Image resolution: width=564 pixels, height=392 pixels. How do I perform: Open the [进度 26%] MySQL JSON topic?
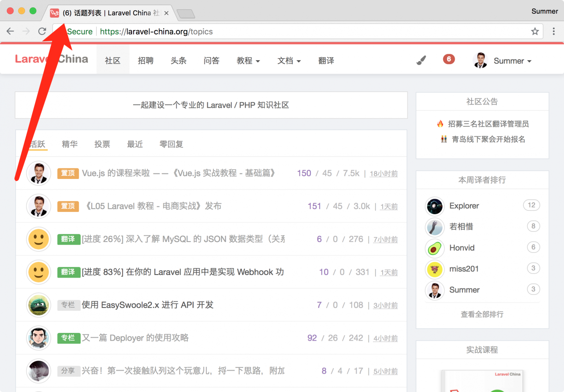click(x=183, y=239)
